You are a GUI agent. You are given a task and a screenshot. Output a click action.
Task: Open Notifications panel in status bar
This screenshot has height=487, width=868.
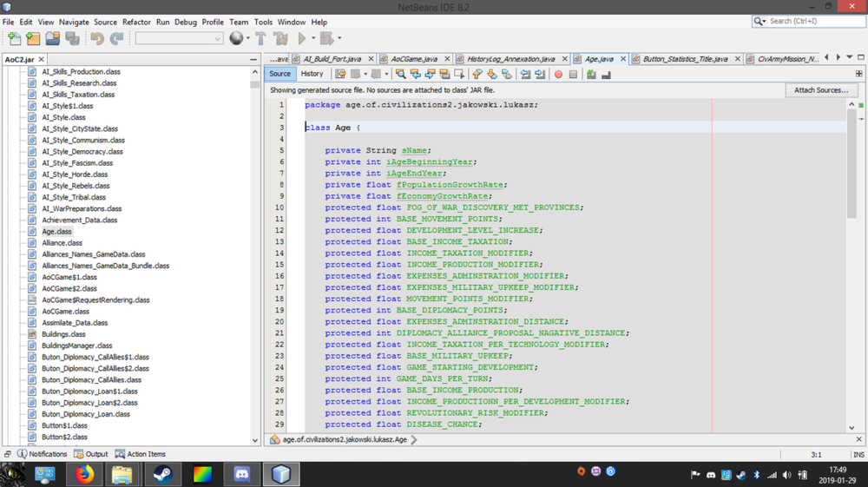click(42, 454)
